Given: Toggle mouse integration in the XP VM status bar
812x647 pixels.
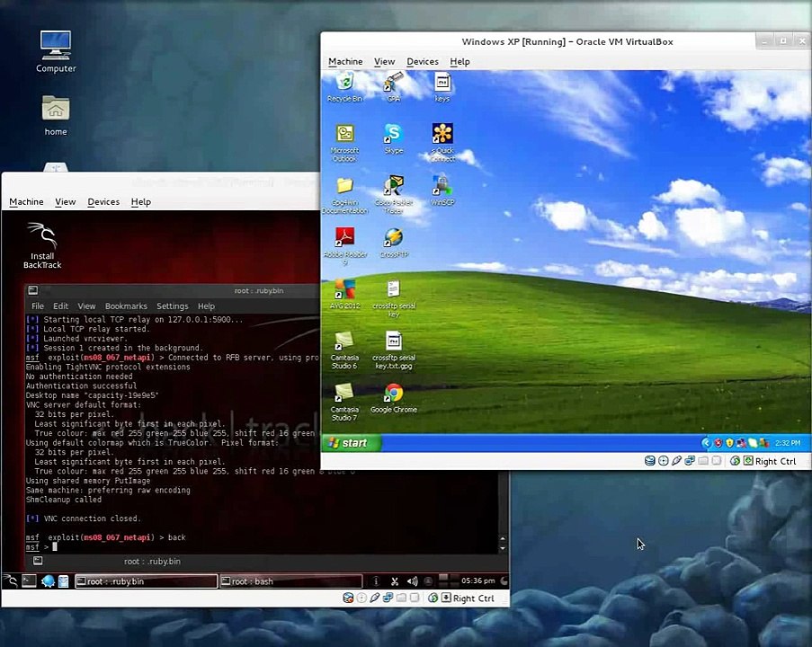Looking at the screenshot, I should pos(735,461).
